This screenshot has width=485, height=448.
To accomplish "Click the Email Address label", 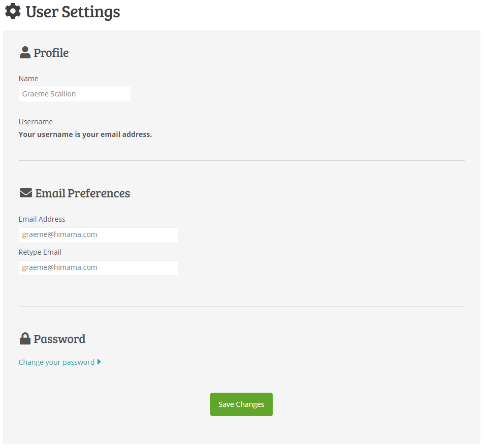I will 42,219.
